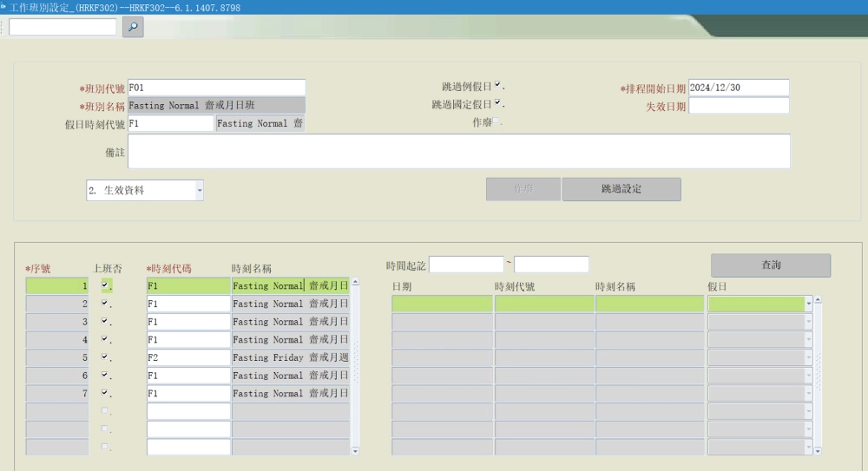Click the 排程開始日期 date field

(738, 88)
